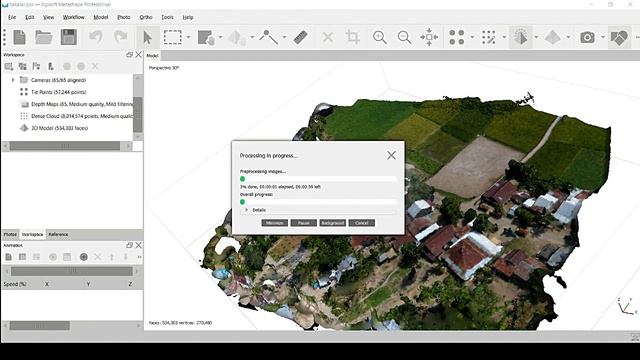Toggle Show Shapes icon in toolbar
This screenshot has width=640, height=360.
pyautogui.click(x=619, y=38)
